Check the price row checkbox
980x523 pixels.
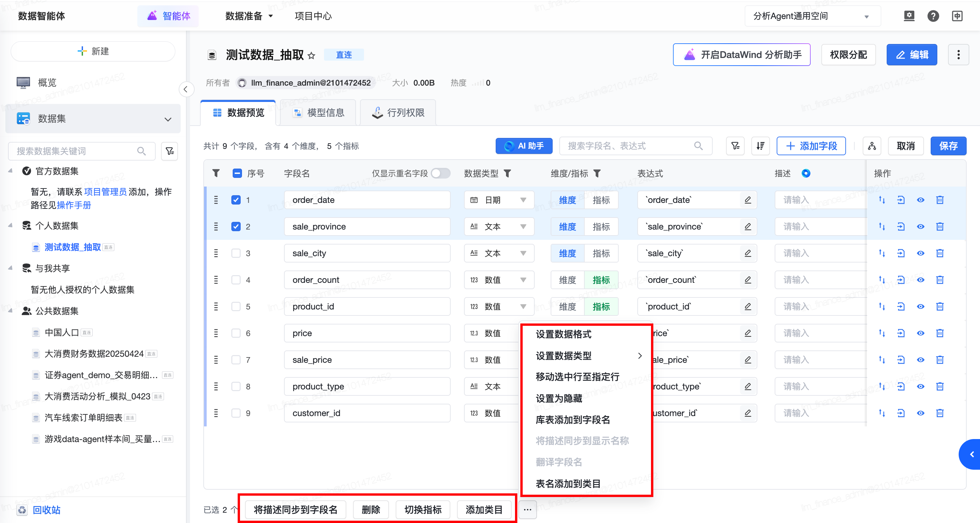click(x=236, y=333)
